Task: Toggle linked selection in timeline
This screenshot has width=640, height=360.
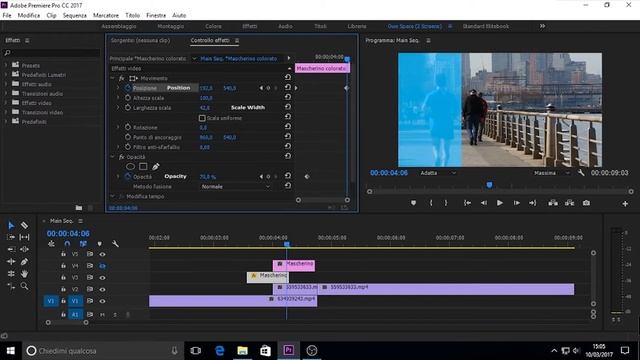Action: [x=83, y=244]
